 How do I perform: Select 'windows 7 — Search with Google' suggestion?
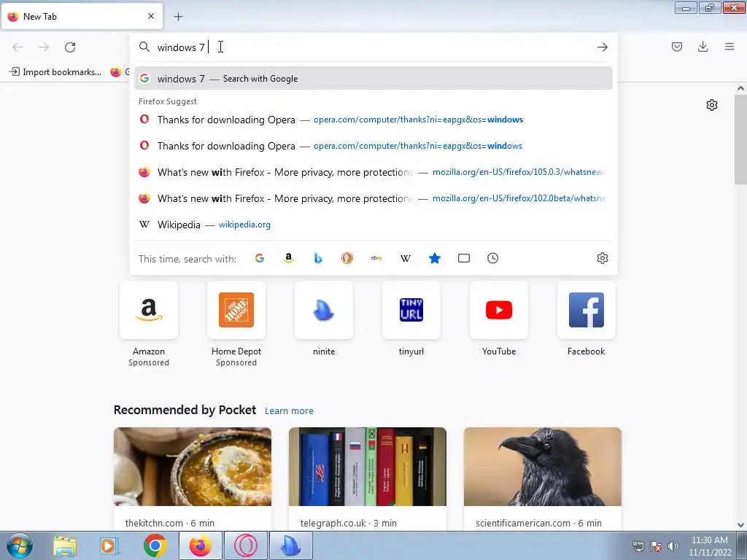coord(373,79)
